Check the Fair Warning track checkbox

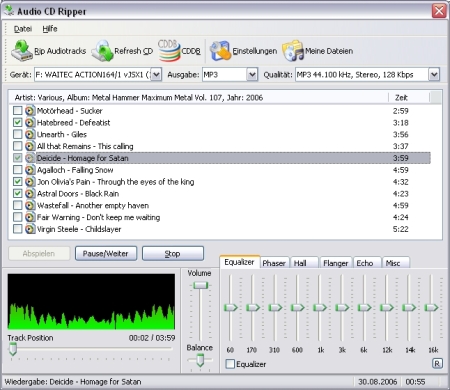click(17, 217)
